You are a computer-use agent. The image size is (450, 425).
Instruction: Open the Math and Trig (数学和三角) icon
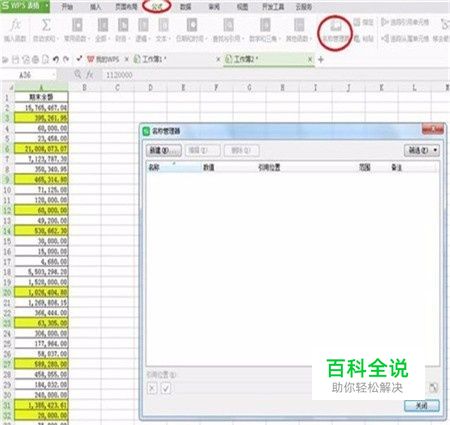[265, 25]
